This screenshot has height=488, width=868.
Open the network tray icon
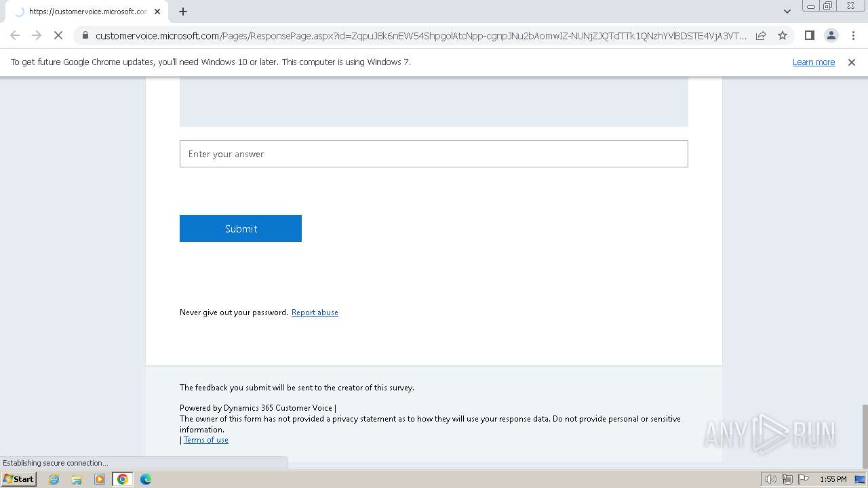tap(787, 479)
